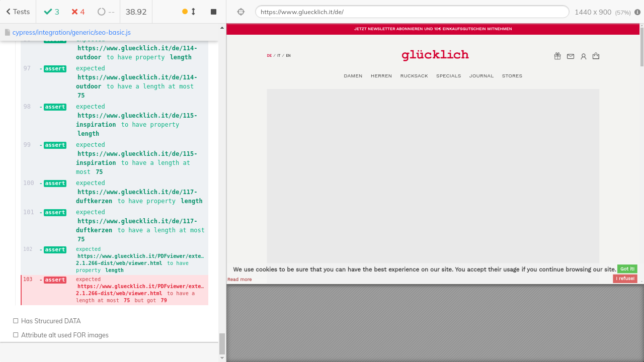
Task: Open the RUCKSACK menu item
Action: [414, 76]
